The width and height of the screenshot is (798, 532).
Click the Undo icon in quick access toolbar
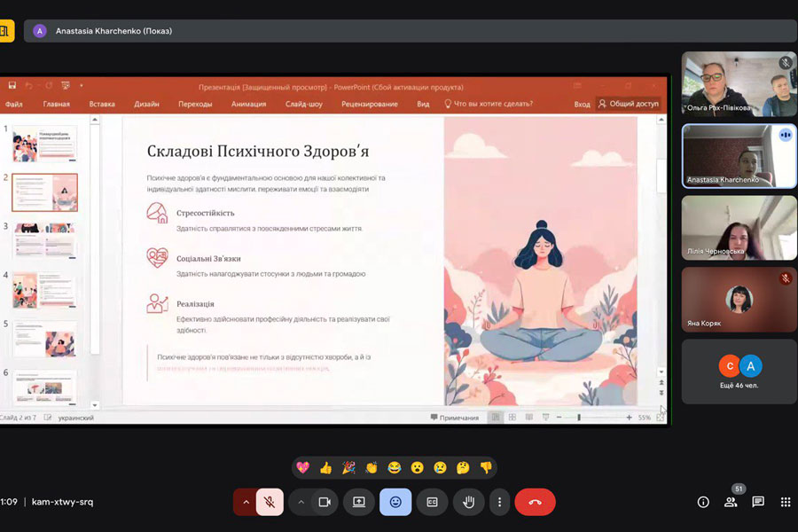(x=29, y=85)
